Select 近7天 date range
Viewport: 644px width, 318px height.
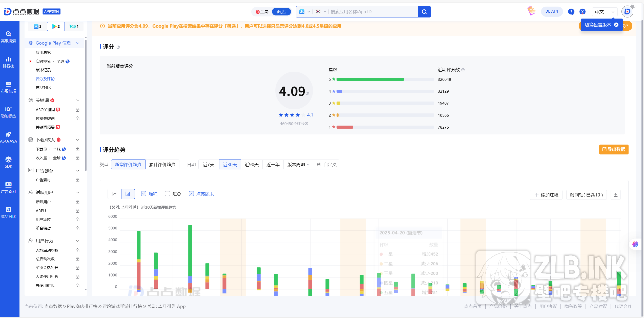[209, 165]
